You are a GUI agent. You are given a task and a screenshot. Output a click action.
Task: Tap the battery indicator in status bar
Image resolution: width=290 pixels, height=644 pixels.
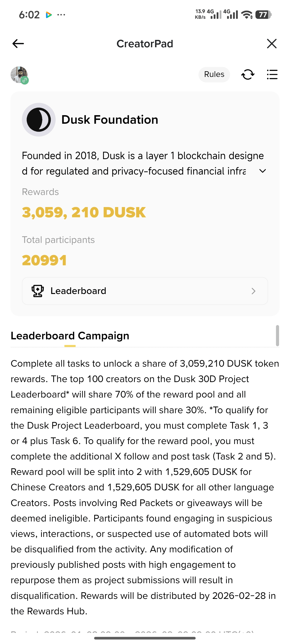[x=263, y=15]
